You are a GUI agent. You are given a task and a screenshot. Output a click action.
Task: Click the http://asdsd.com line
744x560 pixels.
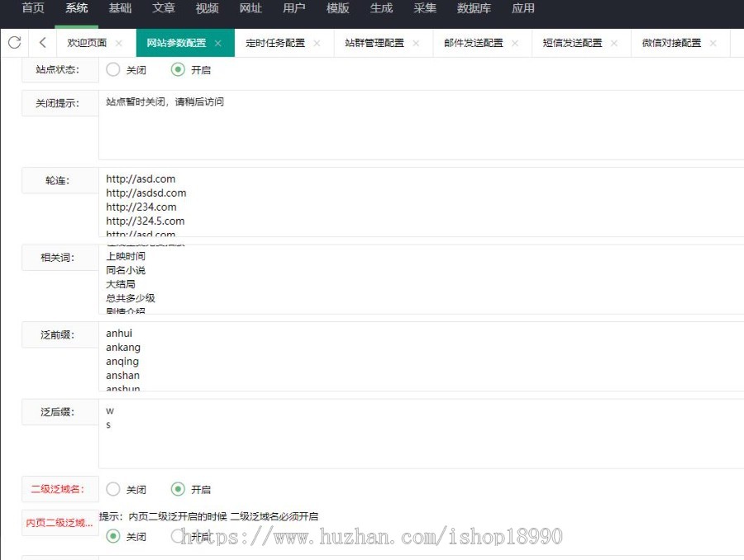146,193
